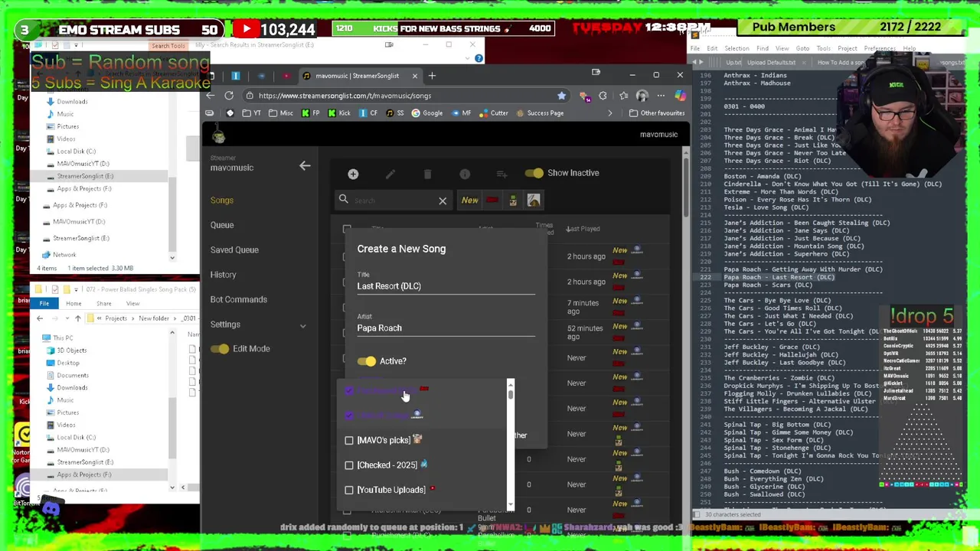Filter songs by the guitar attribute icon
Viewport: 980px width, 551px height.
[x=534, y=201]
